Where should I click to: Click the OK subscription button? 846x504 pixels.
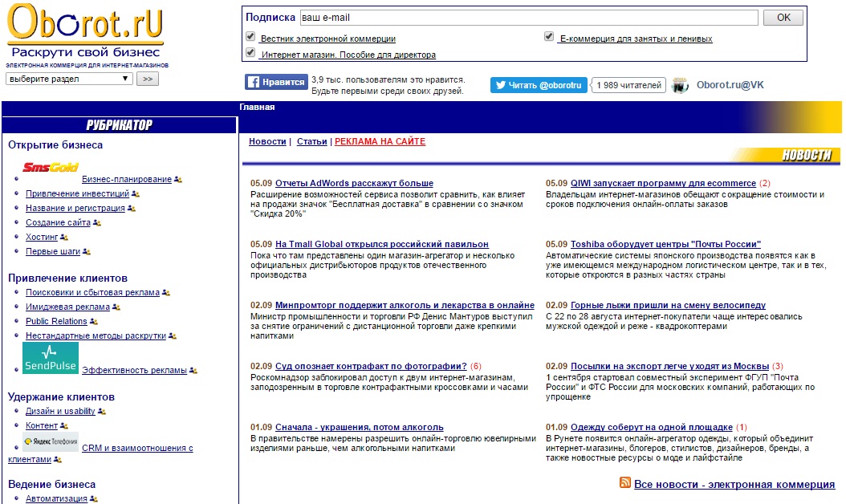click(x=783, y=18)
